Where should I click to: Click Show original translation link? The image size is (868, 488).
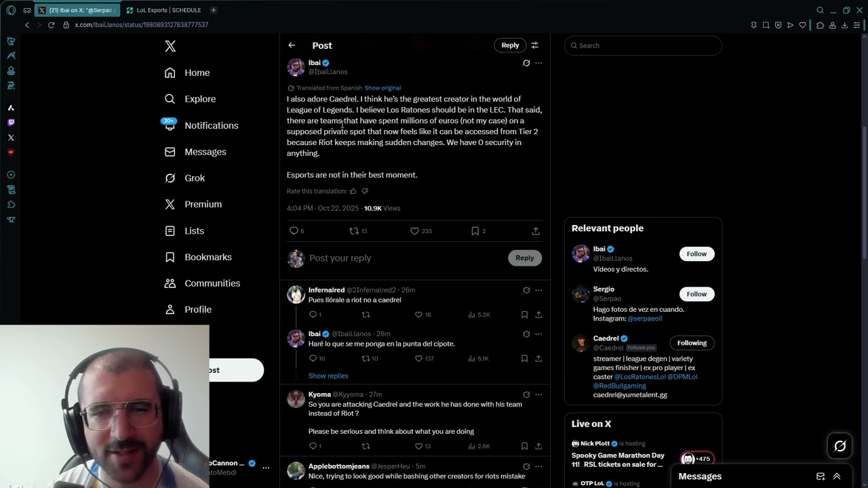click(382, 88)
